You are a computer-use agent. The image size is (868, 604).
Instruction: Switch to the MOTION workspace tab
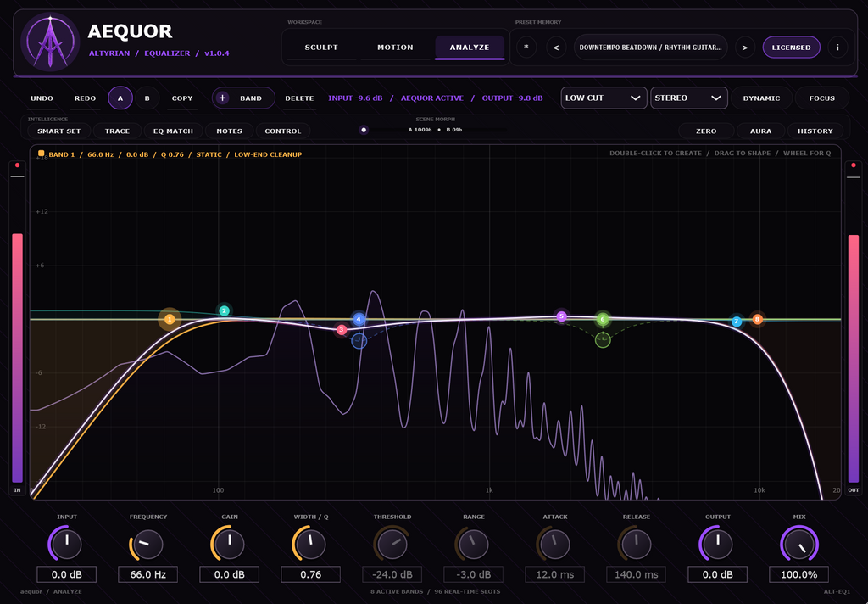click(x=395, y=48)
